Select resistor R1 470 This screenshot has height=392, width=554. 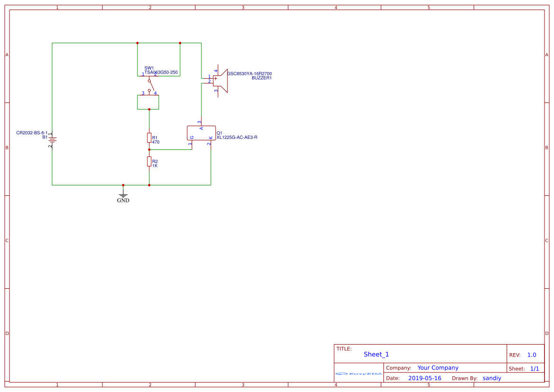click(x=149, y=138)
